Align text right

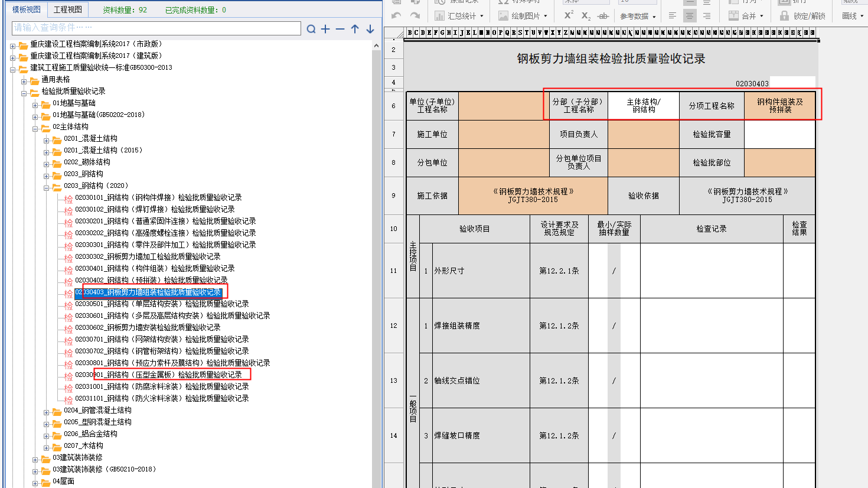pos(706,15)
